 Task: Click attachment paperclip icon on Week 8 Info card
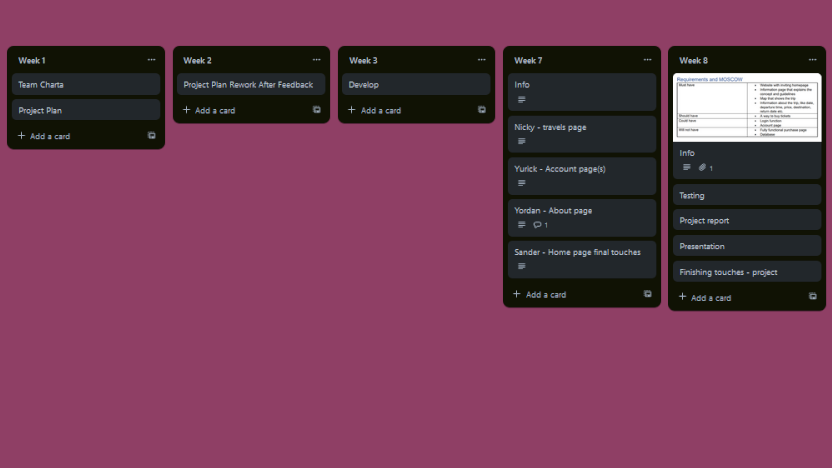702,167
